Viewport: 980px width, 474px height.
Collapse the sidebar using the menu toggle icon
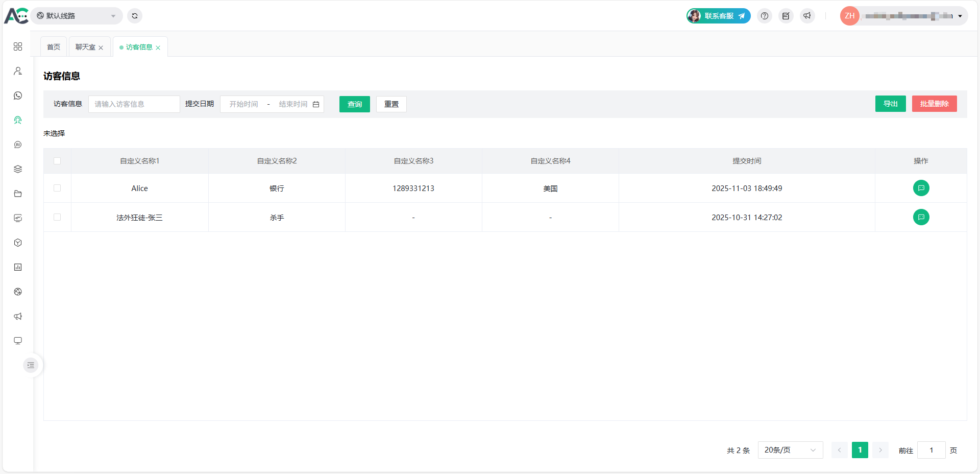[31, 365]
